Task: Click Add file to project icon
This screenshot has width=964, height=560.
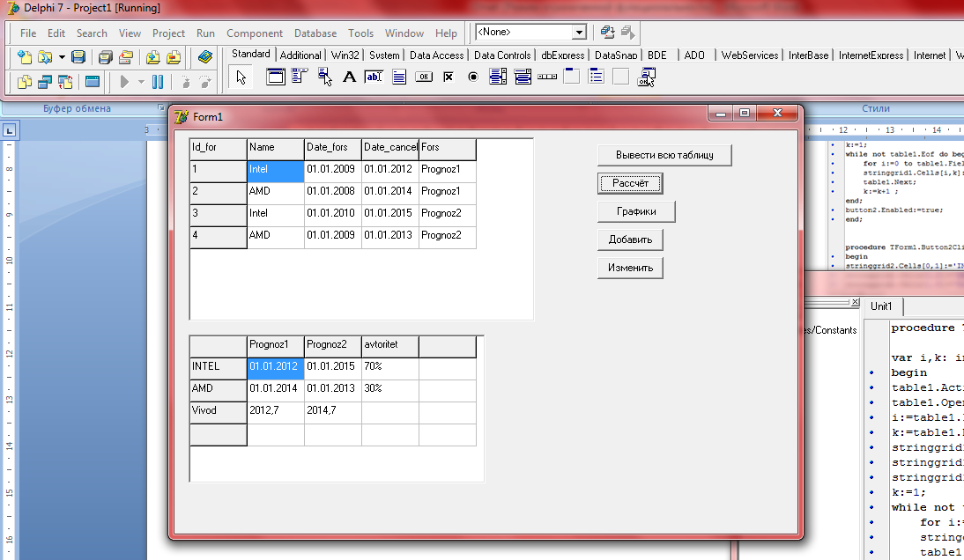Action: tap(153, 57)
